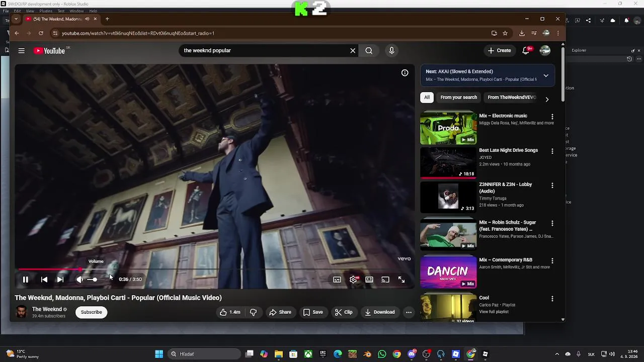Open Plugins menu in Roblox Studio
This screenshot has width=644, height=362.
46,11
